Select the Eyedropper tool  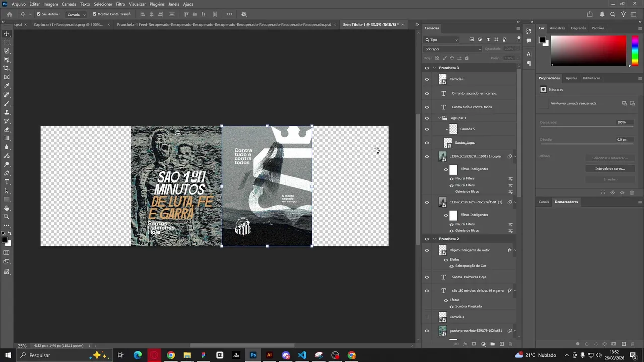pyautogui.click(x=7, y=86)
